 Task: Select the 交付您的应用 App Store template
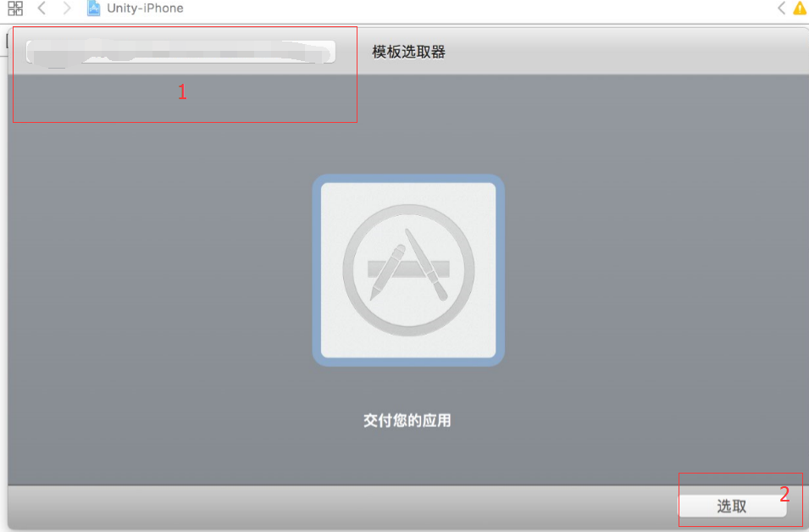coord(408,270)
